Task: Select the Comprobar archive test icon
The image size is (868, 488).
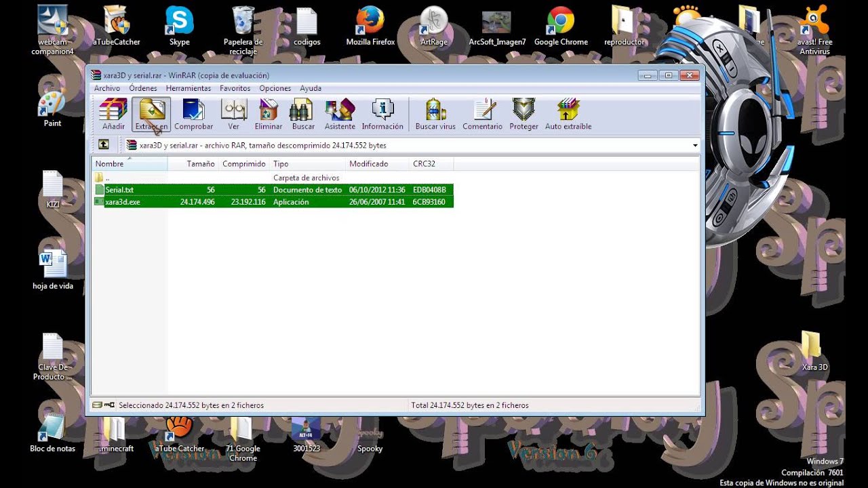Action: [x=193, y=115]
